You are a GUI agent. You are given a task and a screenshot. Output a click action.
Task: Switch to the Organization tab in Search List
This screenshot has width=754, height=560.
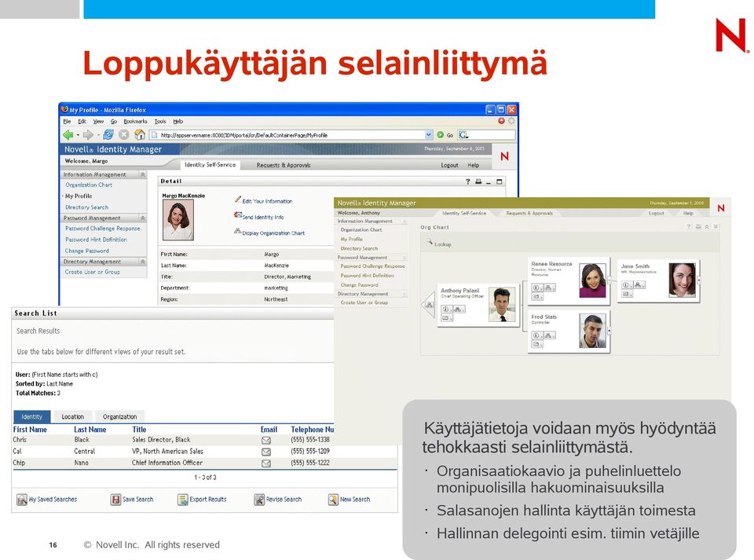coord(119,417)
